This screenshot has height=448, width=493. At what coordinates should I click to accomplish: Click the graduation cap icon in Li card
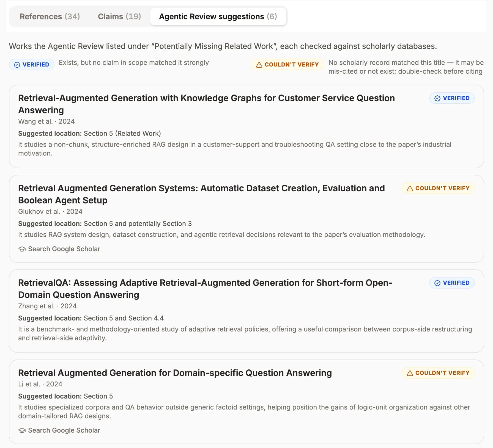(22, 430)
